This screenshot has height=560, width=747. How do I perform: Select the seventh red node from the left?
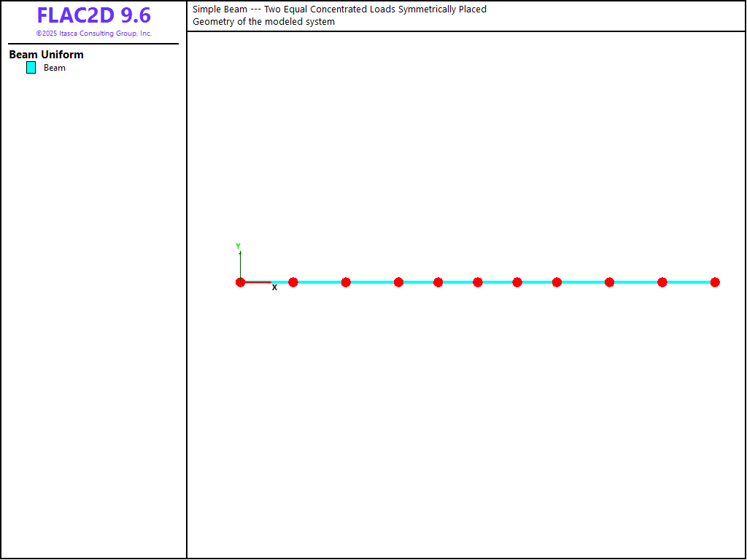point(517,282)
